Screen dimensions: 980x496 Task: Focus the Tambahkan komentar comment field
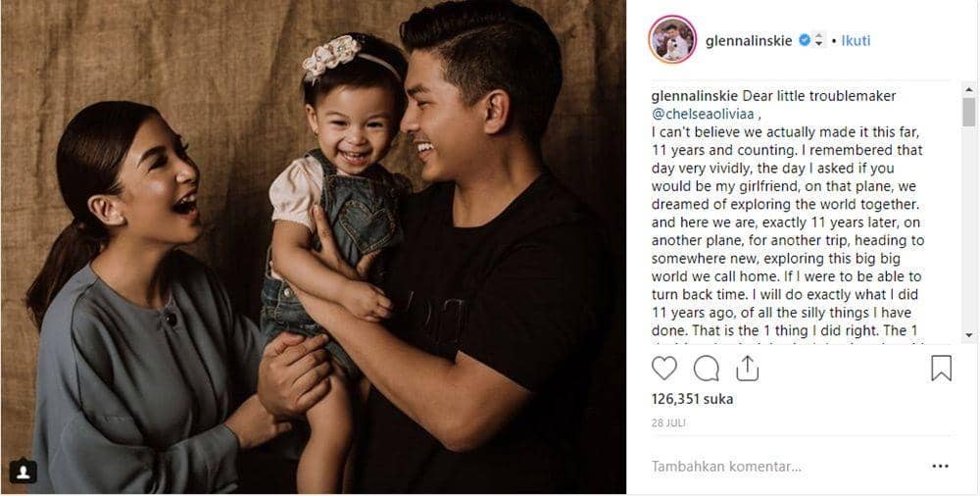(781, 466)
